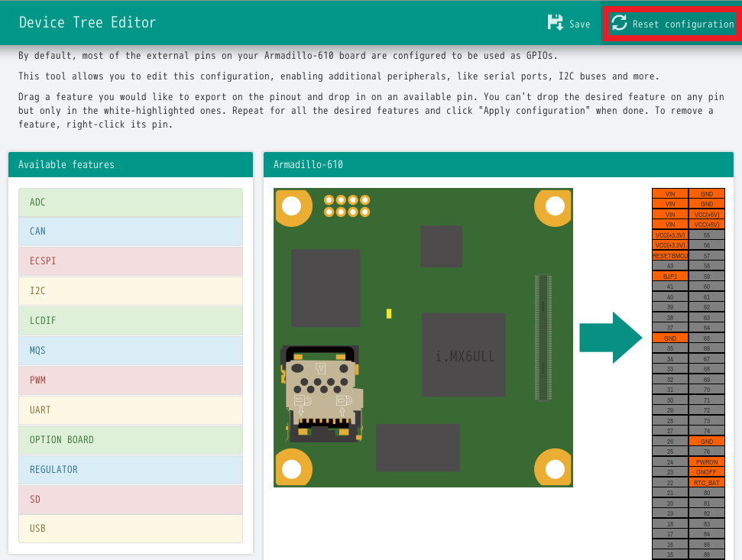
Task: Select the LCDIF feature
Action: coord(131,321)
